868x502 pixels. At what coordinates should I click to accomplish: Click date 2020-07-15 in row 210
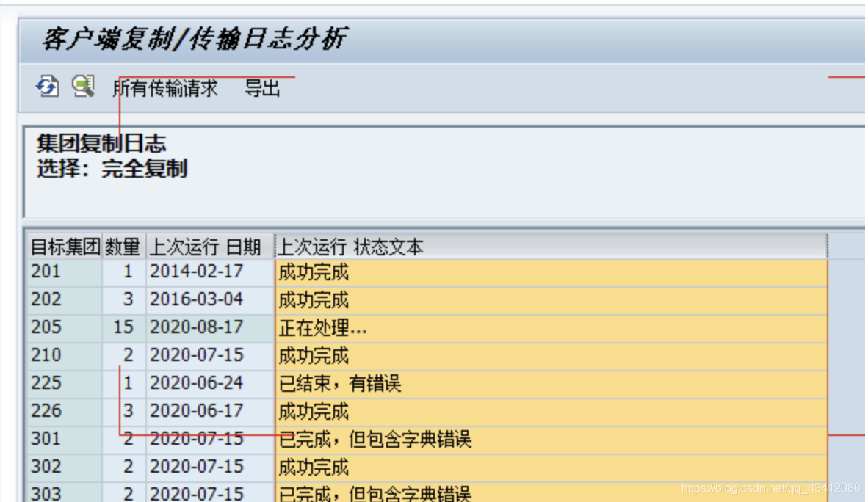[x=210, y=355]
